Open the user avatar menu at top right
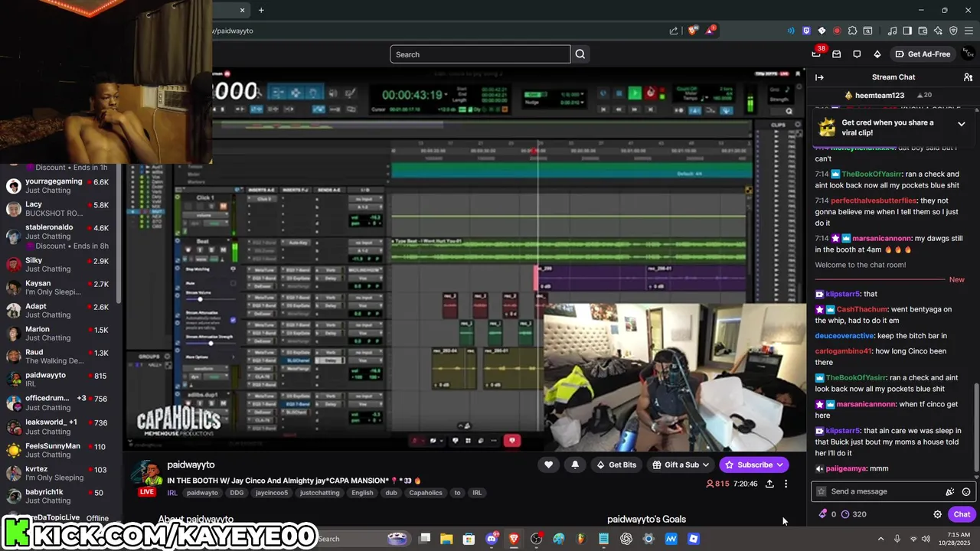Screen dimensions: 980x551 click(x=969, y=54)
